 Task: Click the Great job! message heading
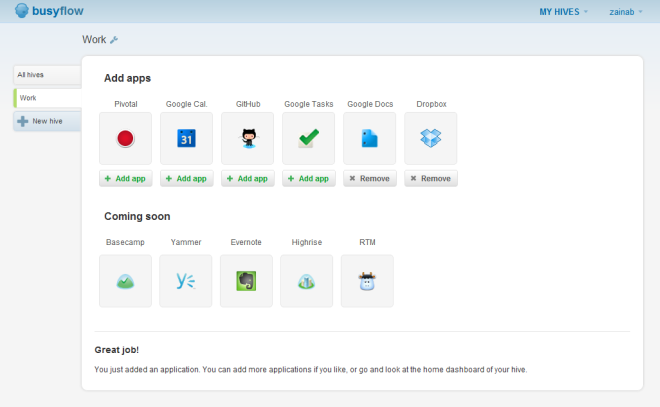117,350
